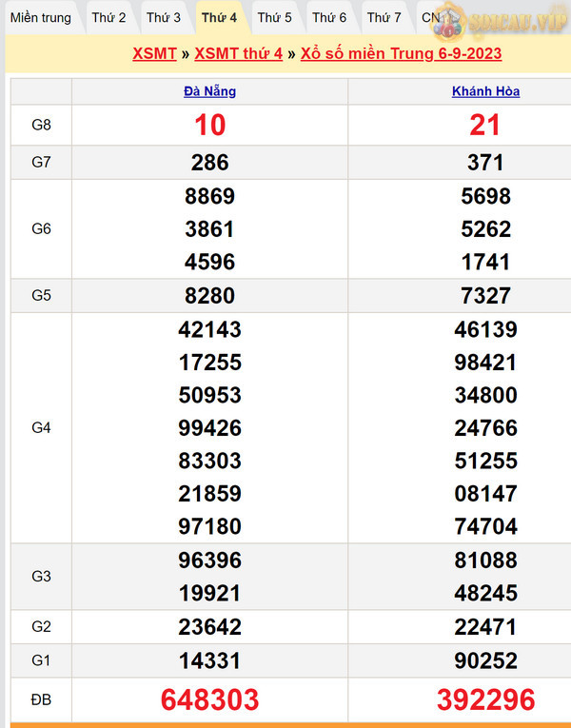Switch to the Thứ 7 tab

(384, 17)
